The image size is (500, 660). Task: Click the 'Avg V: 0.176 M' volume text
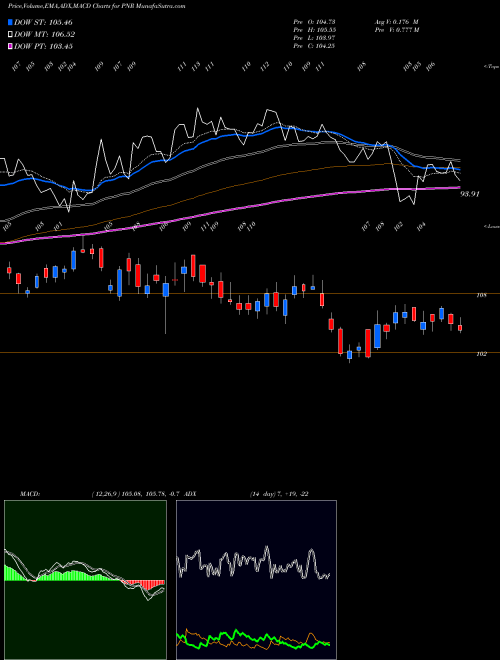[x=396, y=21]
